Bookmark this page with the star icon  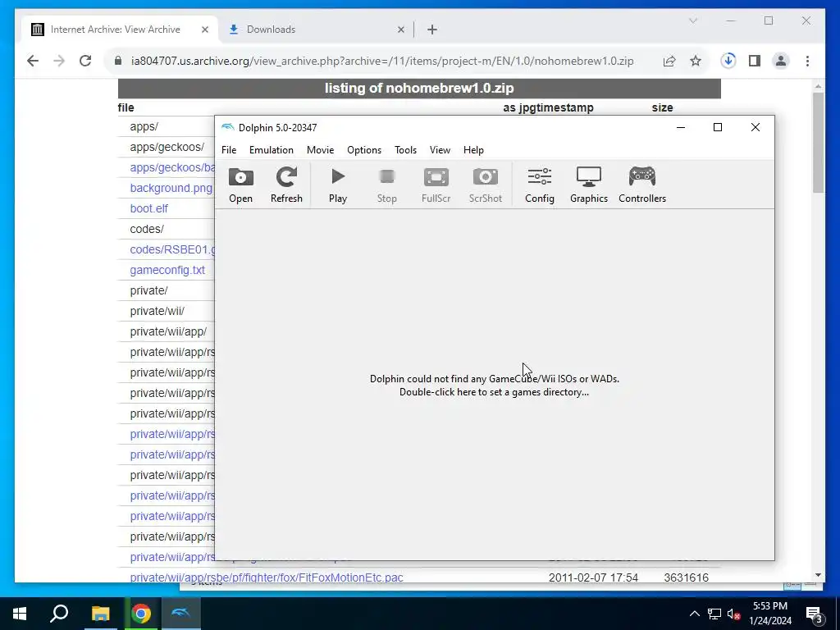click(696, 61)
